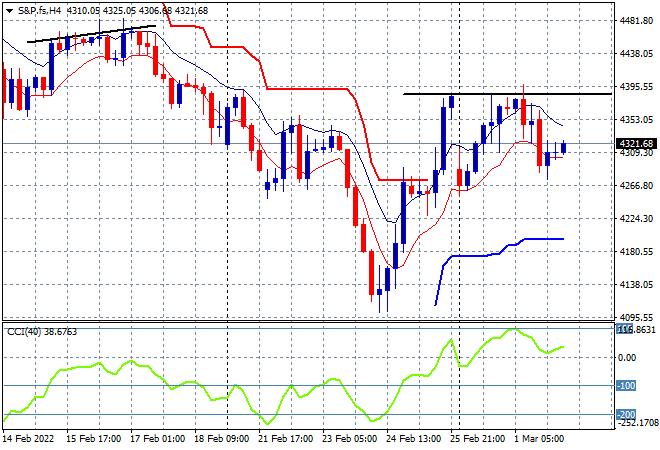
Task: Click the 25 Feb 21:00 time label
Action: point(477,439)
